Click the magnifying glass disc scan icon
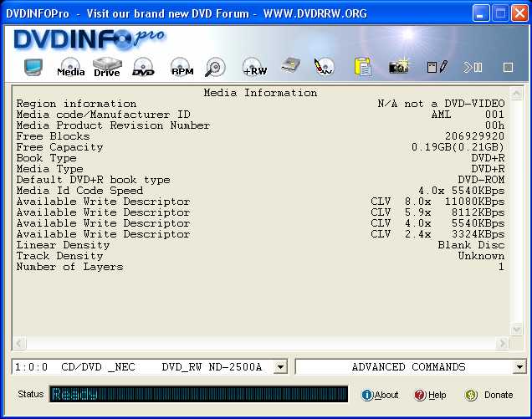The image size is (532, 419). coord(215,67)
